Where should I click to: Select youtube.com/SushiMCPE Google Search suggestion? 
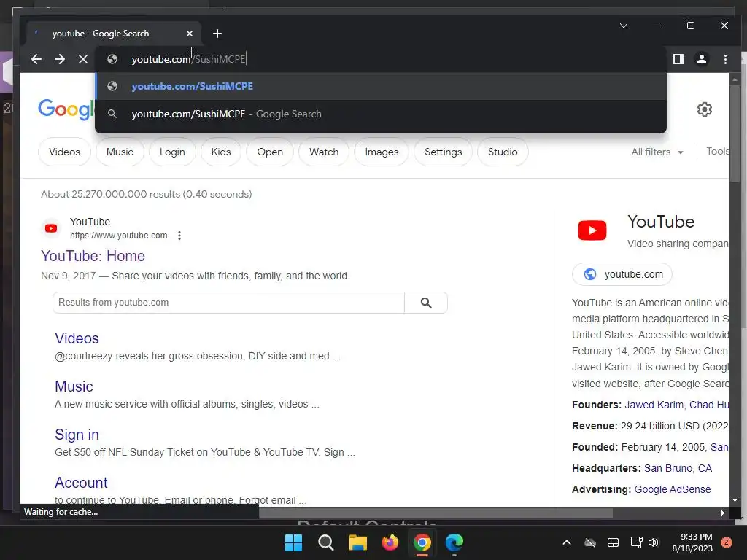[x=381, y=114]
